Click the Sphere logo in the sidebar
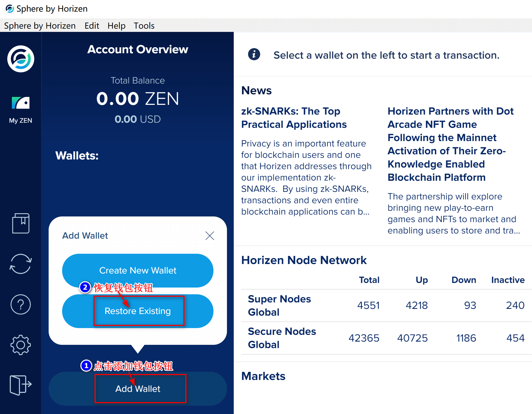The image size is (532, 414). (x=21, y=59)
